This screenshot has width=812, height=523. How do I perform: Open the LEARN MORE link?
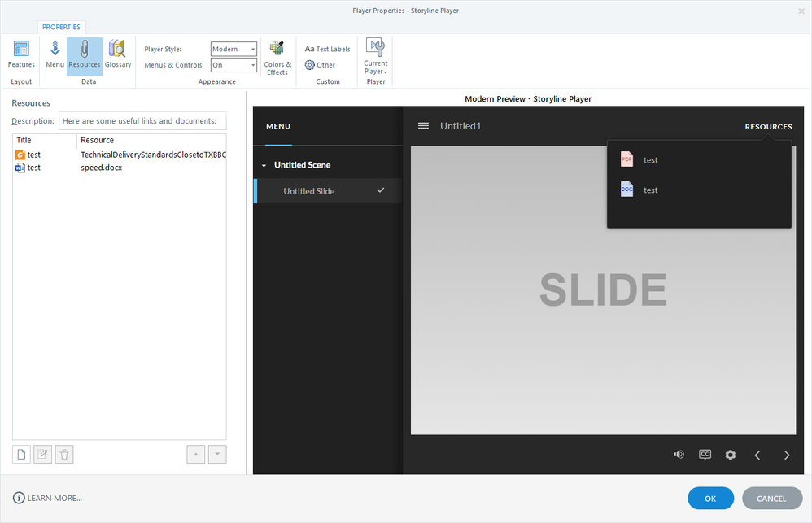(55, 498)
